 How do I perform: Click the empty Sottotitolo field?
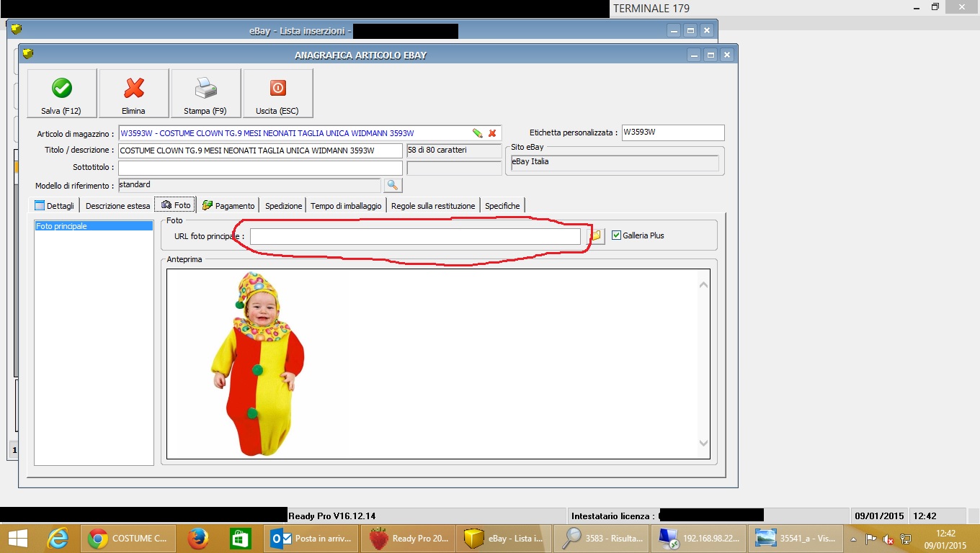(260, 168)
